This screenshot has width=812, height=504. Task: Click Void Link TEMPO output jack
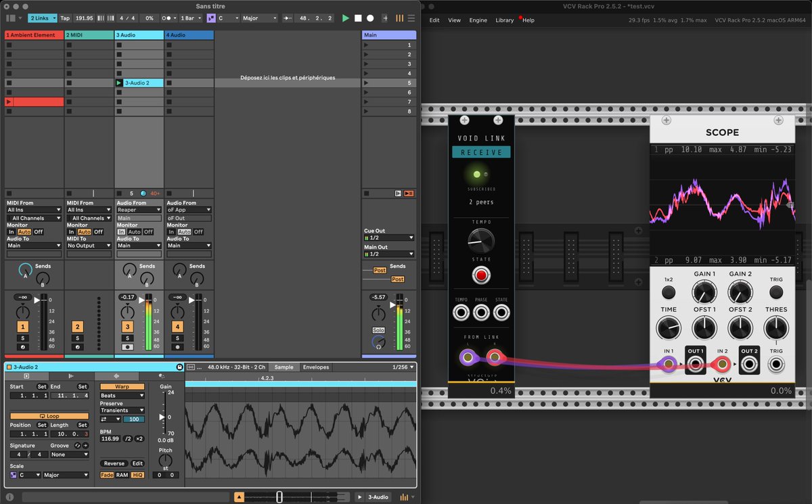[x=461, y=313]
